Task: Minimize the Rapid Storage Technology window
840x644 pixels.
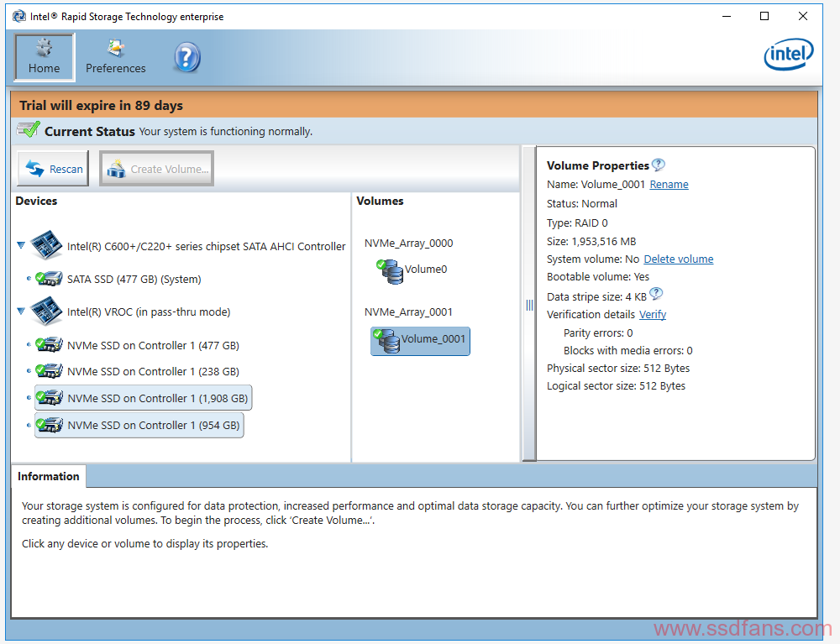Action: pyautogui.click(x=727, y=16)
